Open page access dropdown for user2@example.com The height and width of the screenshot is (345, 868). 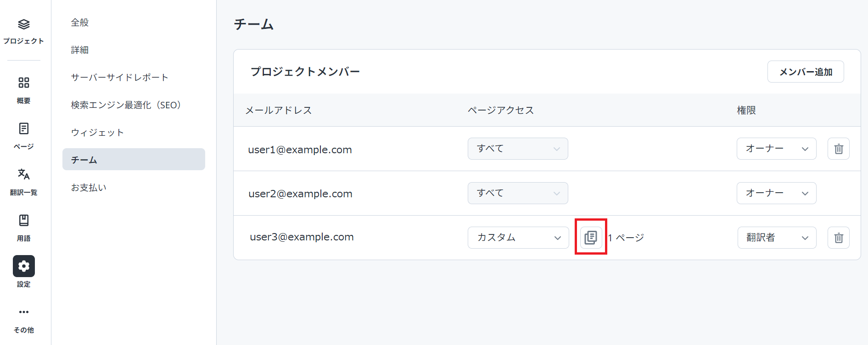click(x=518, y=193)
